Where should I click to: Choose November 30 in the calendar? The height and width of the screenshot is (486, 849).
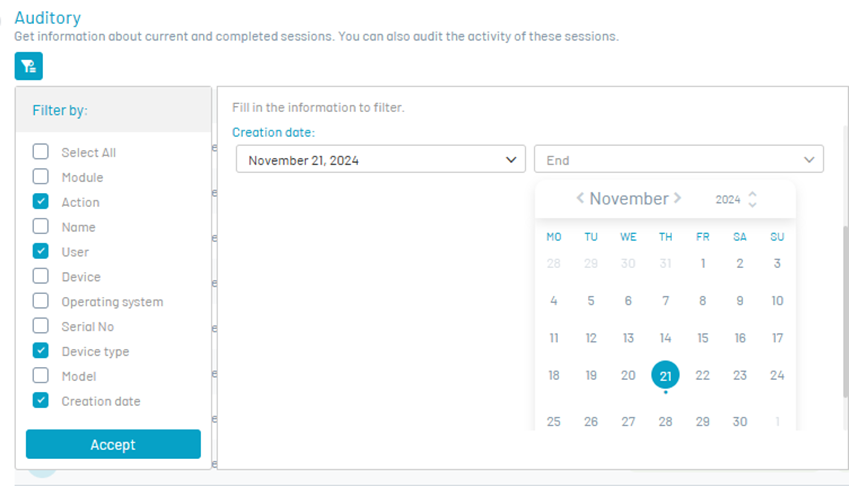tap(740, 421)
